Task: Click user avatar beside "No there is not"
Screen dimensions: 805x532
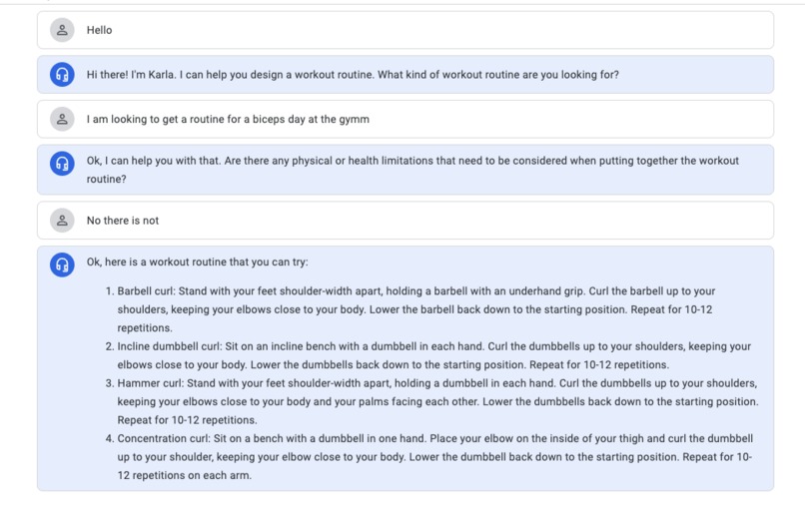Action: (x=62, y=220)
